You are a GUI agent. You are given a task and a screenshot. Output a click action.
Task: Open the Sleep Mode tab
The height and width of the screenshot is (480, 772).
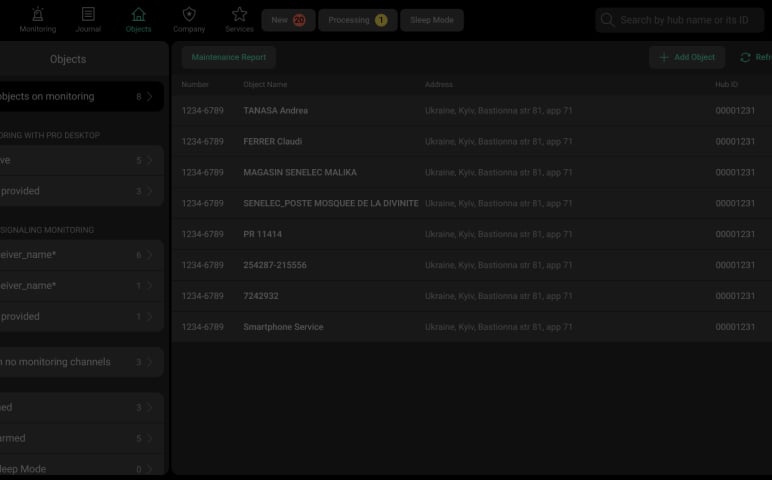pyautogui.click(x=431, y=20)
